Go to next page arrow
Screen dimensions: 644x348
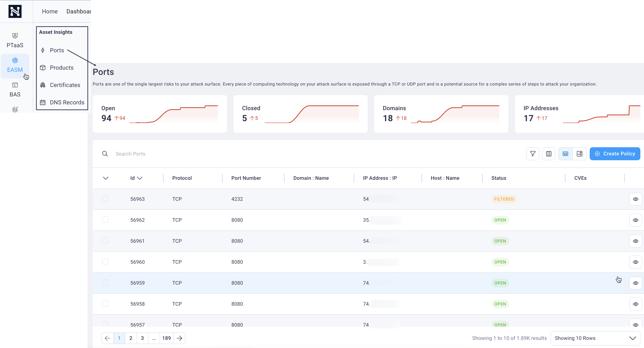coord(179,338)
